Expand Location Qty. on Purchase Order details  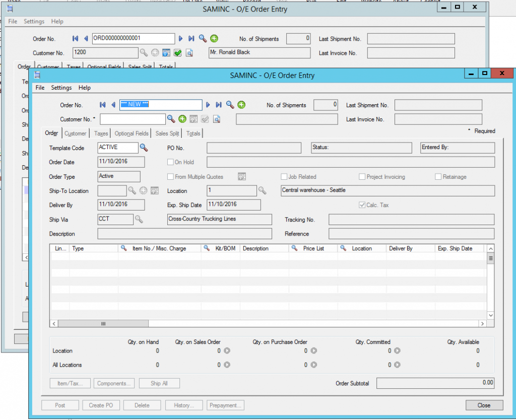tap(313, 351)
